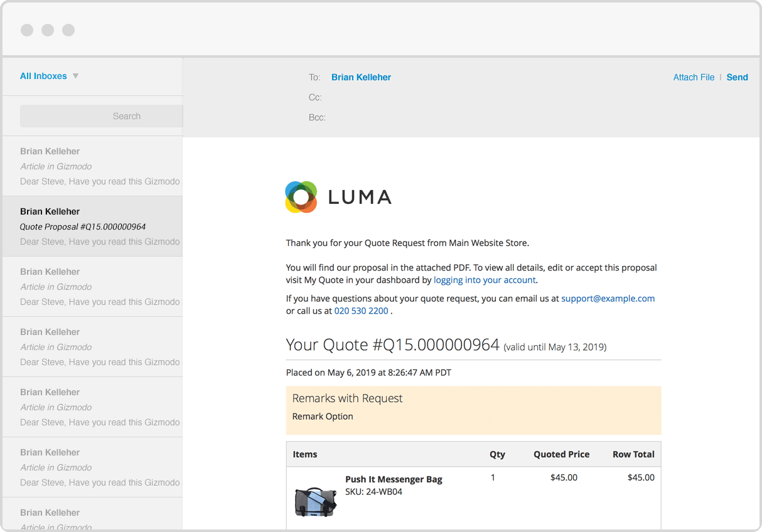
Task: Click the Push It Messenger Bag product name
Action: coord(394,479)
